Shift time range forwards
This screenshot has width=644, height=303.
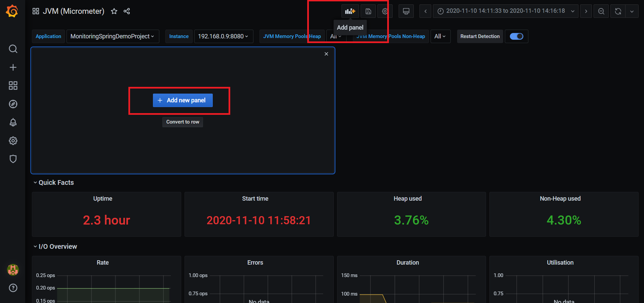click(586, 11)
